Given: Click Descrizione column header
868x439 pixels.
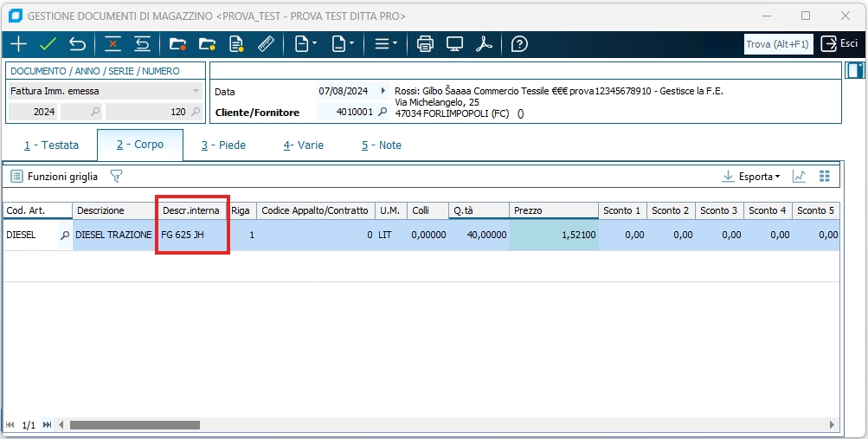Looking at the screenshot, I should 114,210.
